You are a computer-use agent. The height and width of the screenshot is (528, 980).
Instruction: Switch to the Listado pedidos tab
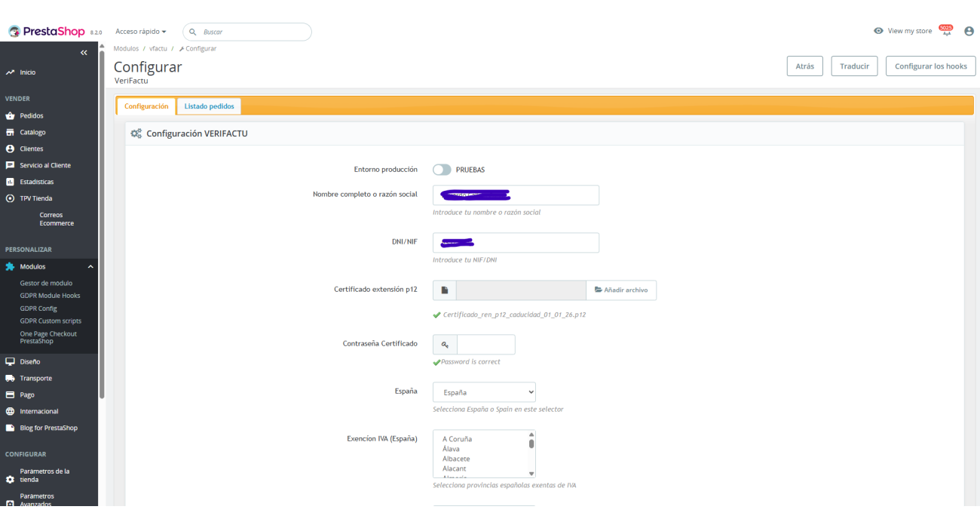pos(209,106)
